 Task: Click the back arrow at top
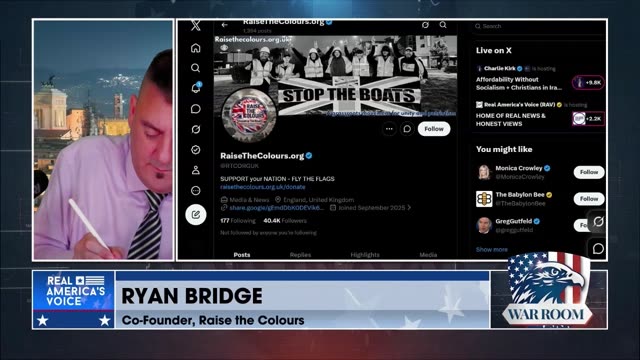[x=224, y=25]
